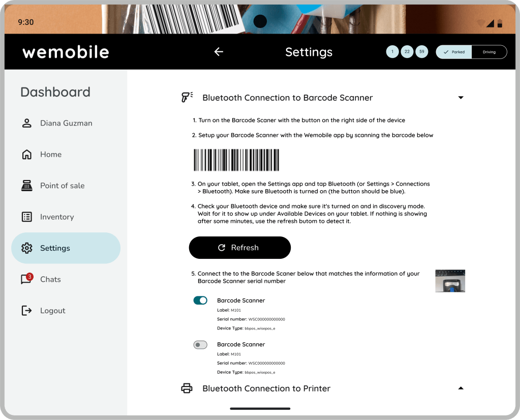
Task: Expand the Bluetooth Connection to Printer section
Action: click(x=461, y=388)
